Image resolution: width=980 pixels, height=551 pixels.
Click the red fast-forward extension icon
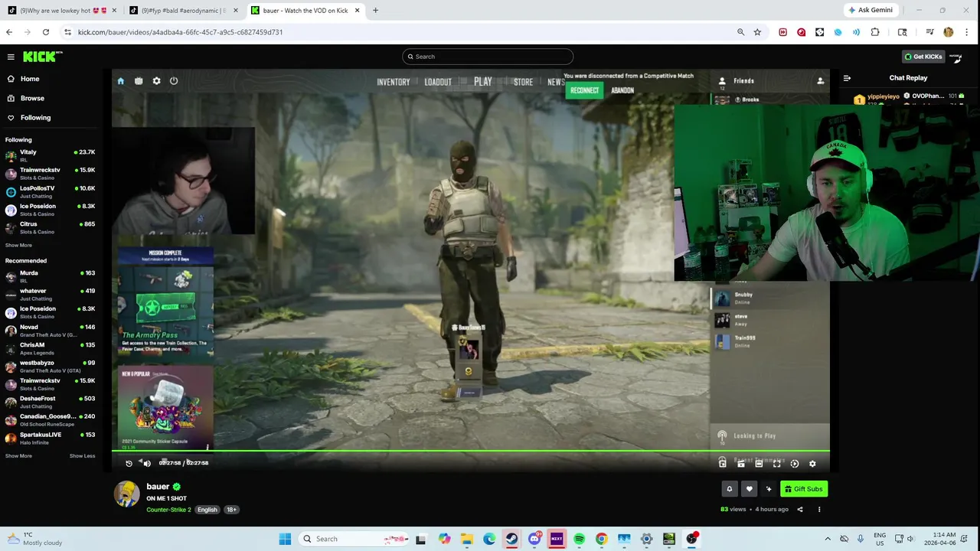point(782,32)
